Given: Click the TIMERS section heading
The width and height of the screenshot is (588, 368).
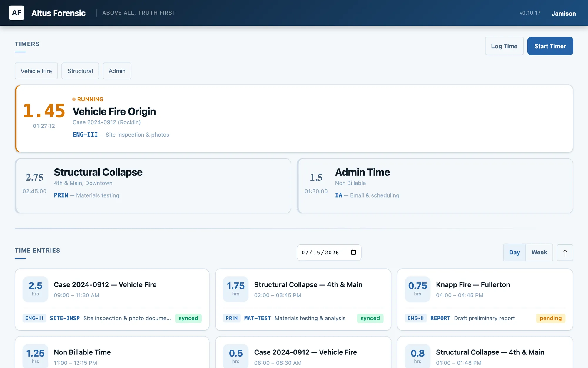Looking at the screenshot, I should [x=27, y=44].
